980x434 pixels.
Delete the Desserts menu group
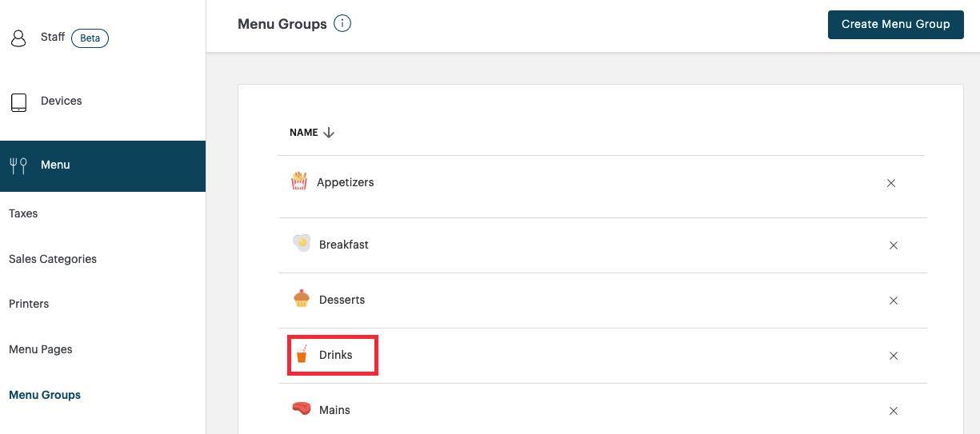point(894,301)
